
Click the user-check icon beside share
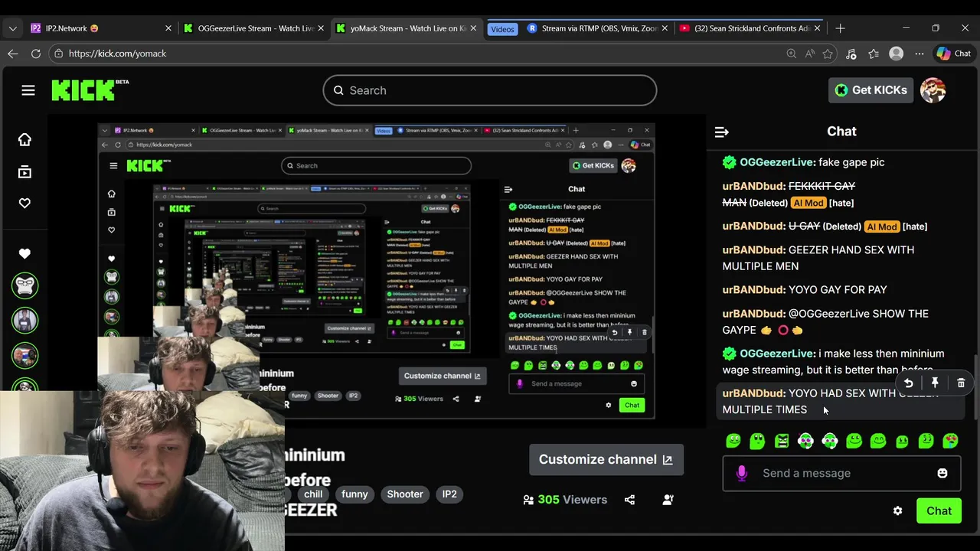pyautogui.click(x=668, y=500)
